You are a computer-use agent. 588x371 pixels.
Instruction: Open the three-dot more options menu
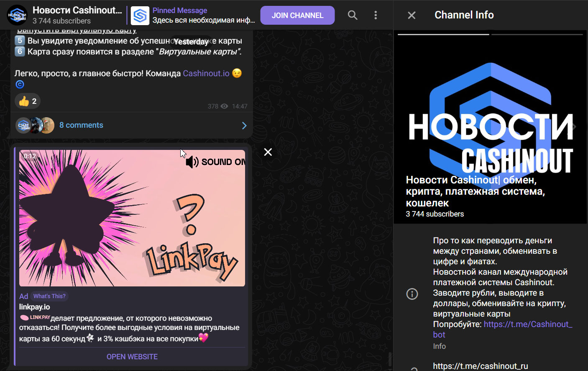pyautogui.click(x=376, y=15)
